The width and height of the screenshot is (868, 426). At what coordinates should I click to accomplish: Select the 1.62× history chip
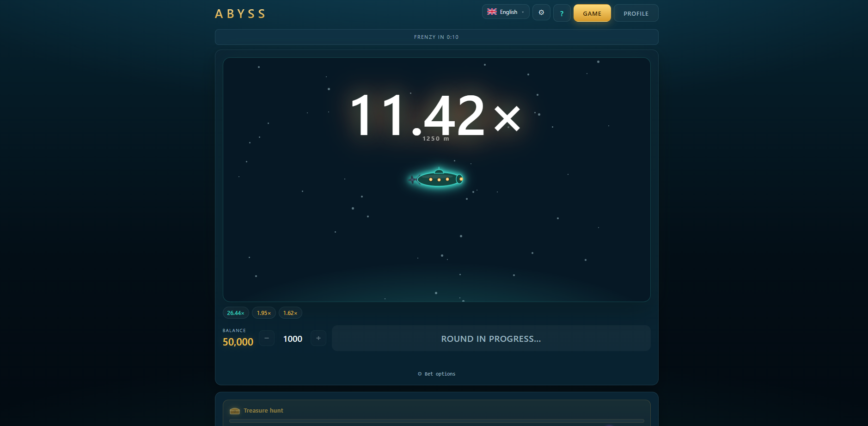[x=290, y=313]
